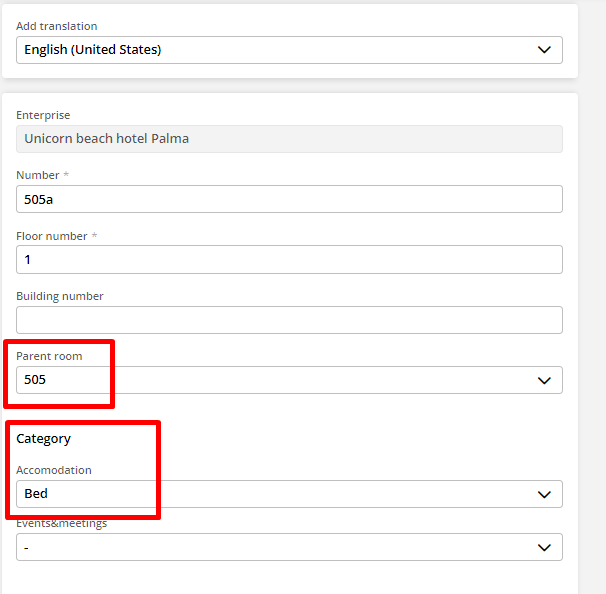
Task: Click the empty Building number field
Action: (x=289, y=320)
